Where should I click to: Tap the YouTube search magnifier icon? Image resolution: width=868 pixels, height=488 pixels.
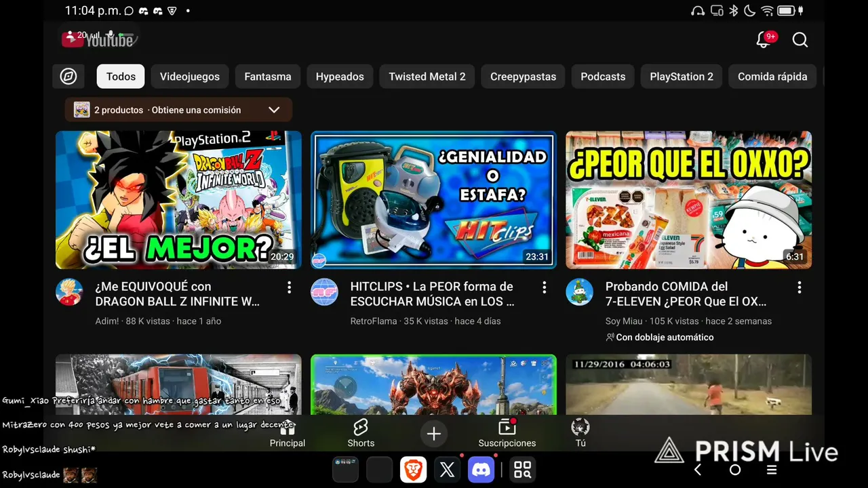pos(800,40)
